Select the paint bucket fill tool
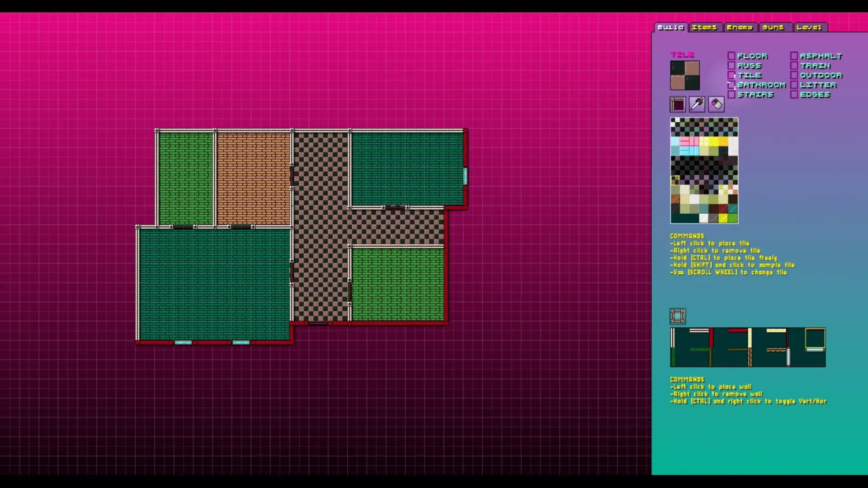 [x=716, y=104]
